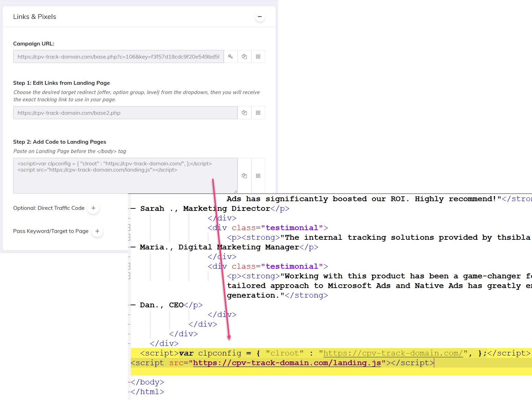Click the cpv-track-domain.com clroot link

pyautogui.click(x=393, y=353)
